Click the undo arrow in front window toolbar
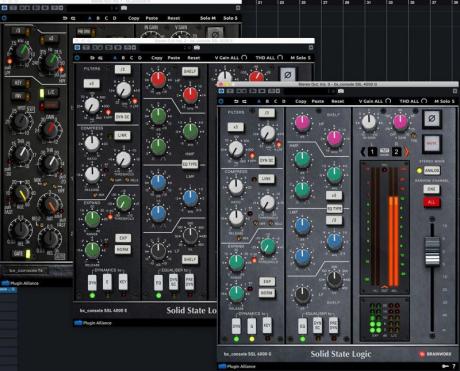The width and height of the screenshot is (460, 371). 236,101
